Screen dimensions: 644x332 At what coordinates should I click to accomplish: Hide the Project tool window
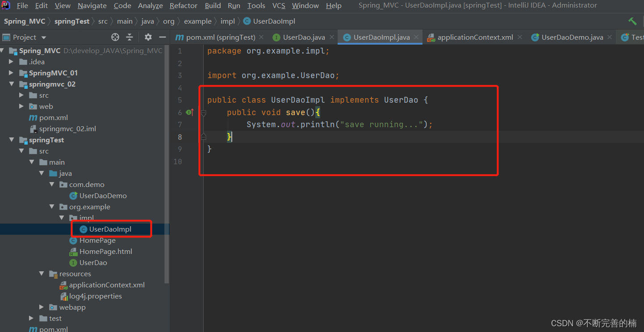(x=163, y=37)
